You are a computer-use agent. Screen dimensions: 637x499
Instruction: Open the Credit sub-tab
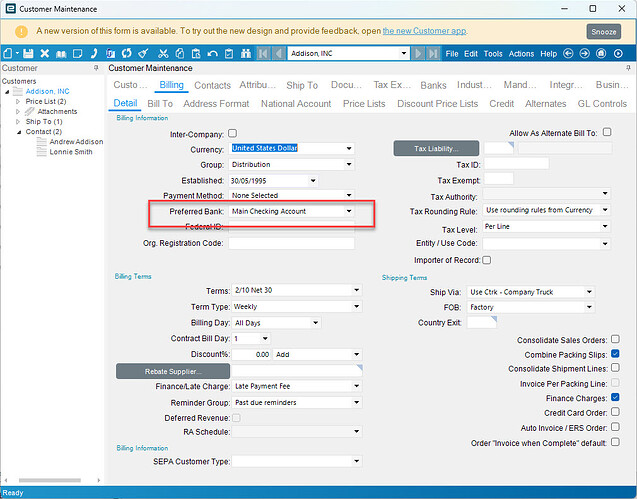pyautogui.click(x=502, y=104)
